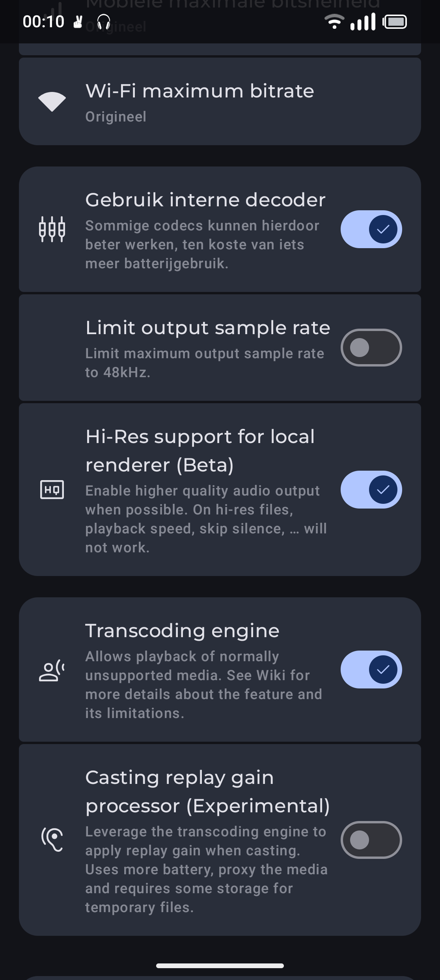Tap the battery indicator in status bar
Viewport: 440px width, 980px height.
pyautogui.click(x=395, y=22)
